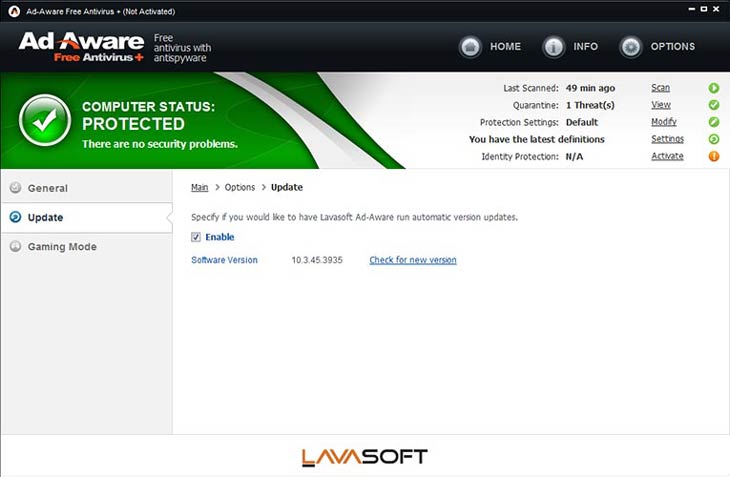Click the green checkmark icon beside View
The width and height of the screenshot is (730, 477).
coord(714,105)
